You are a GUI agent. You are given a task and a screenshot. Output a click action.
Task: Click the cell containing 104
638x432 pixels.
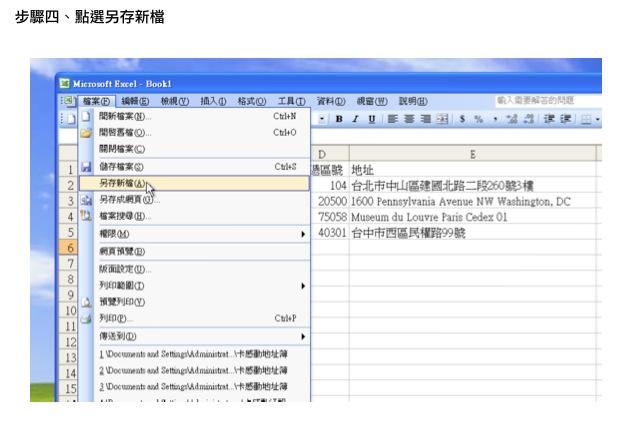pyautogui.click(x=330, y=185)
